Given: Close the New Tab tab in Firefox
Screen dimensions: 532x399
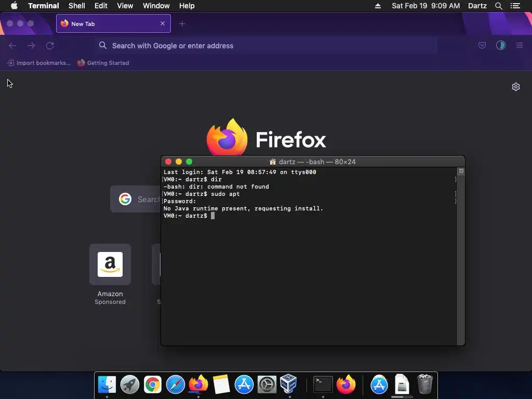Looking at the screenshot, I should 163,23.
